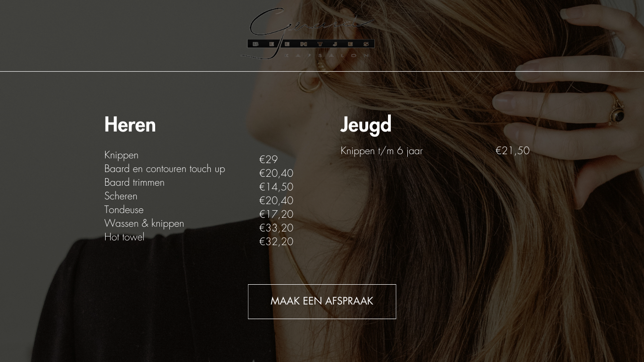Click the €29 price
Viewport: 644px width, 362px height.
(x=268, y=159)
